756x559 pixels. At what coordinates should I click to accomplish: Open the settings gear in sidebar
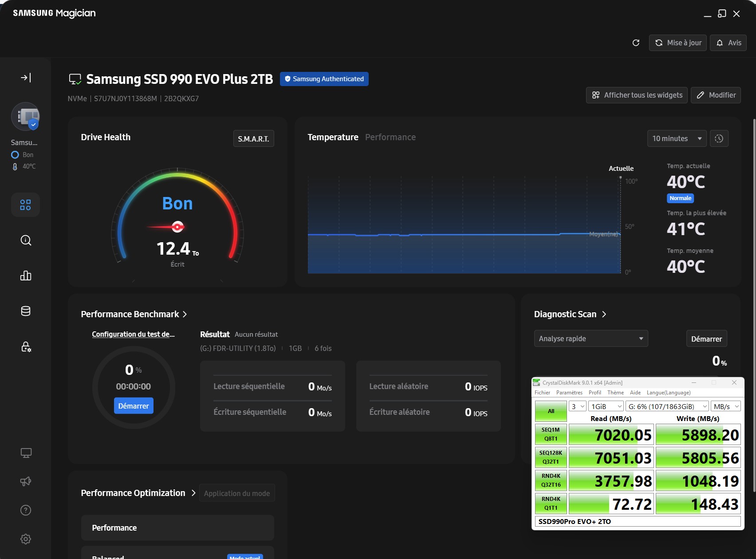tap(26, 539)
